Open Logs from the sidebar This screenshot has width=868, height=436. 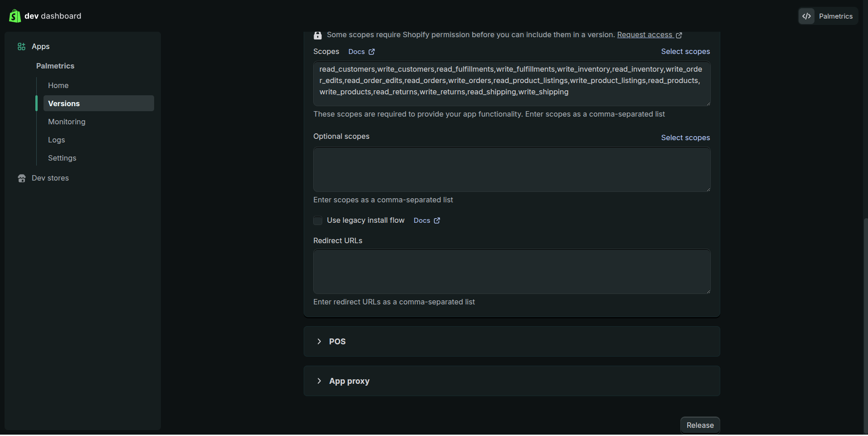point(57,140)
